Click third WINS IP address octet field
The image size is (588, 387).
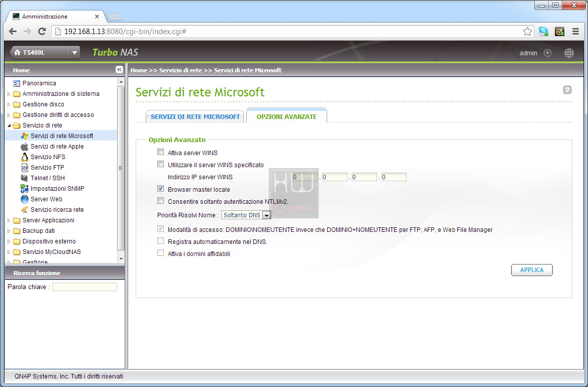click(364, 177)
